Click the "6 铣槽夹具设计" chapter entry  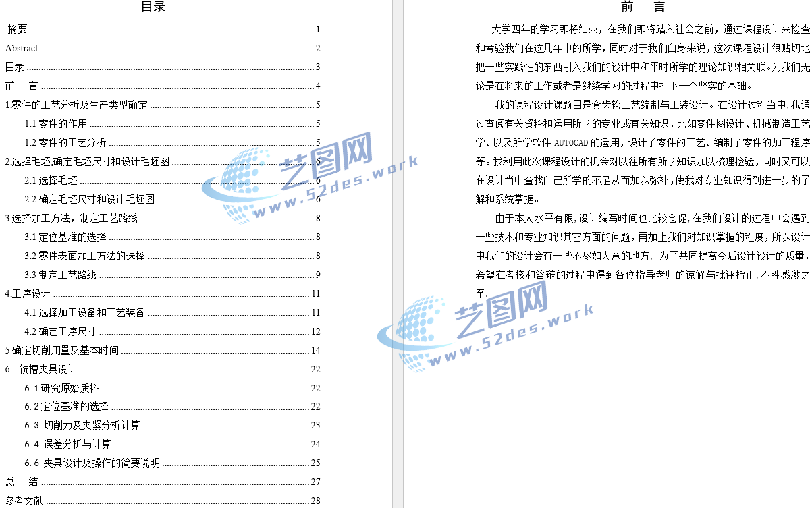tap(163, 370)
